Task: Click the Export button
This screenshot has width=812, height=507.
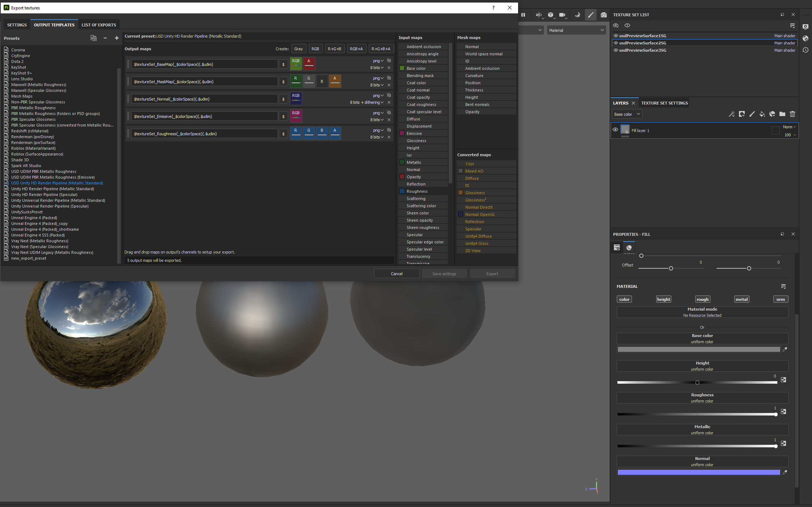Action: [x=492, y=274]
